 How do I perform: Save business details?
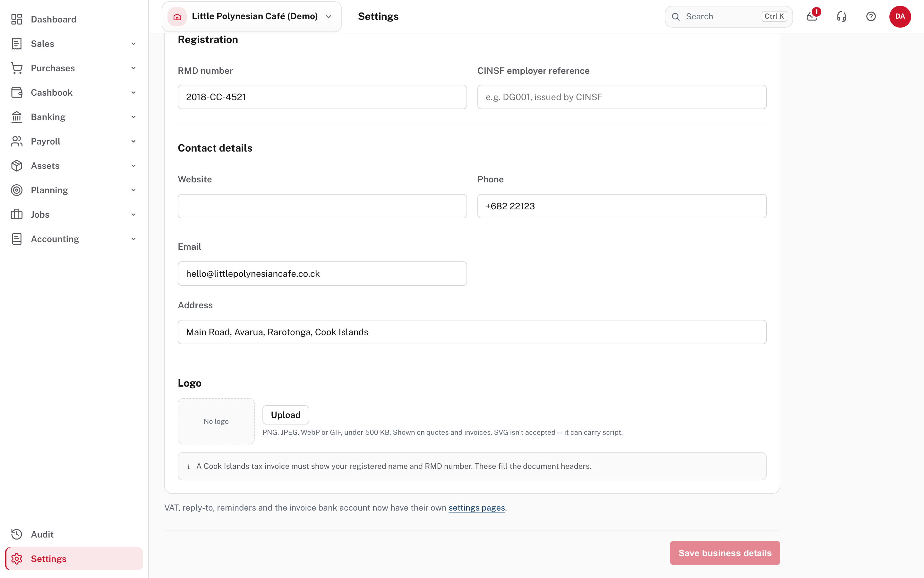coord(725,553)
